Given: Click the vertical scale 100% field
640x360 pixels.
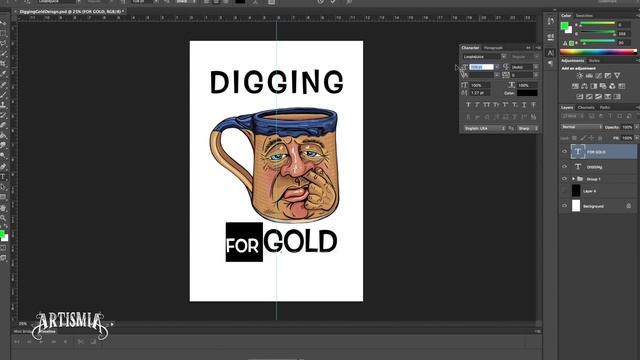Looking at the screenshot, I should coord(480,85).
